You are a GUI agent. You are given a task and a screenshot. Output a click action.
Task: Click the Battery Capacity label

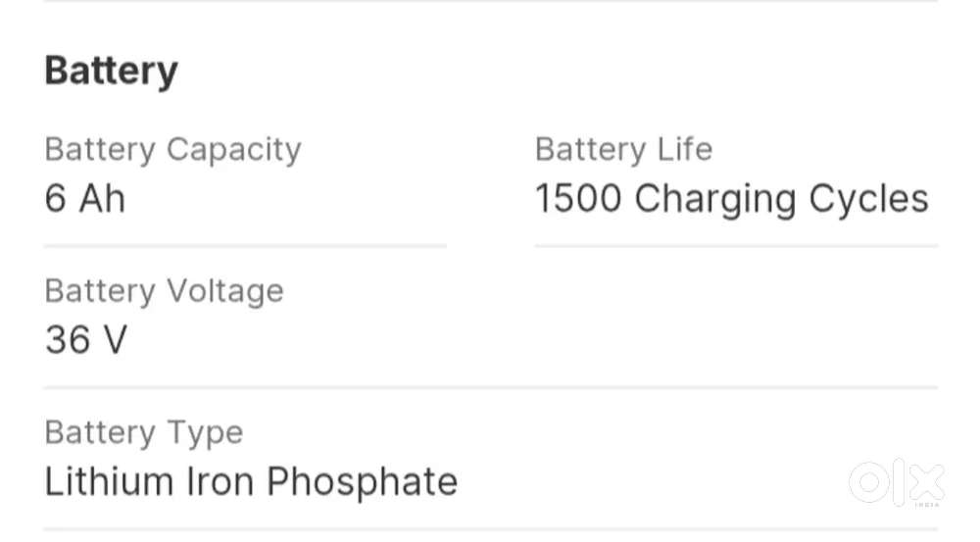click(172, 150)
